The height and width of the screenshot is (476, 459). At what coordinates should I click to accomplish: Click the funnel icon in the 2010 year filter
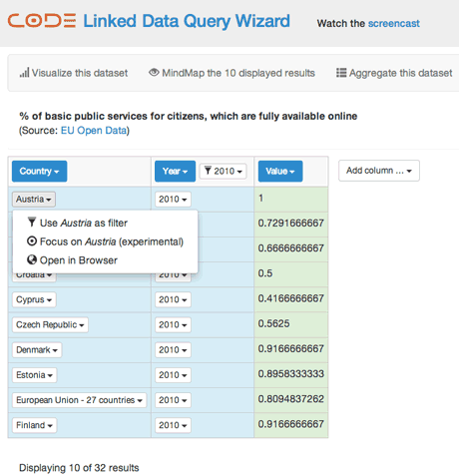pyautogui.click(x=208, y=171)
